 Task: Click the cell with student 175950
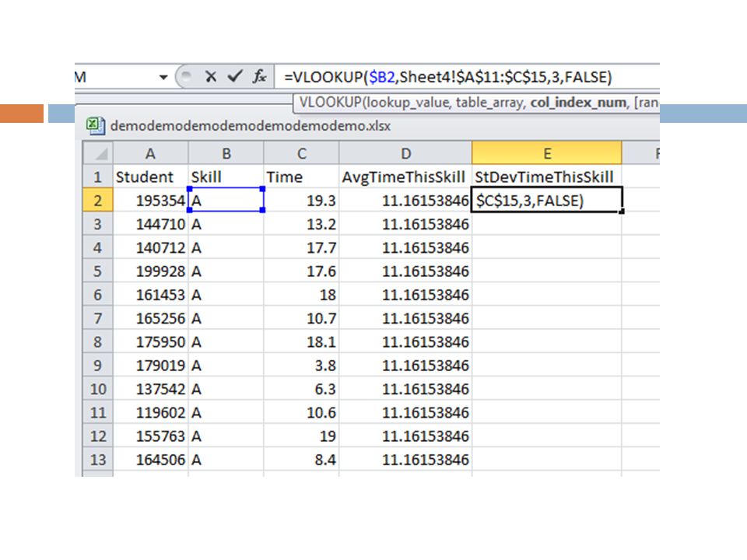[150, 341]
